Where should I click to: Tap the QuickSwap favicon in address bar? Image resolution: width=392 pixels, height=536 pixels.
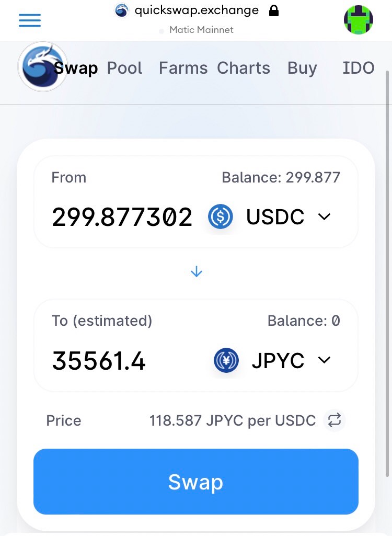pyautogui.click(x=121, y=10)
